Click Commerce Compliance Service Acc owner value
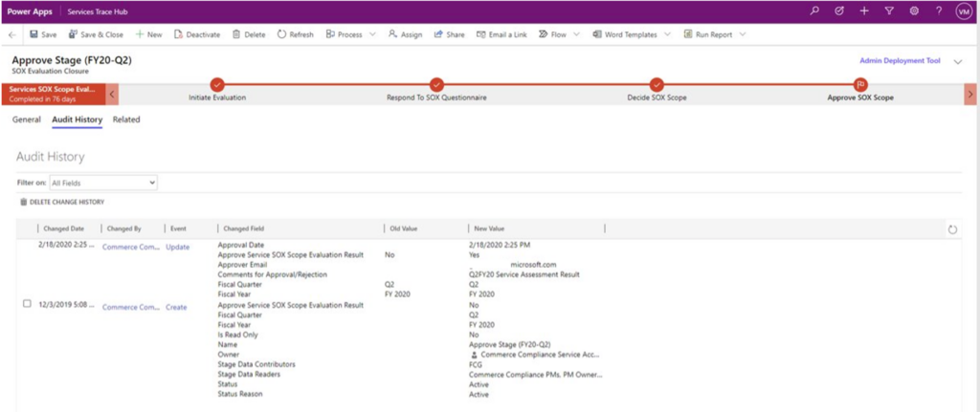 540,355
